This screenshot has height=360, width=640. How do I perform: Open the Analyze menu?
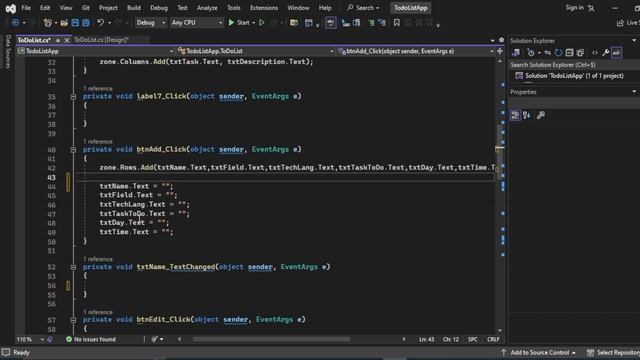207,8
